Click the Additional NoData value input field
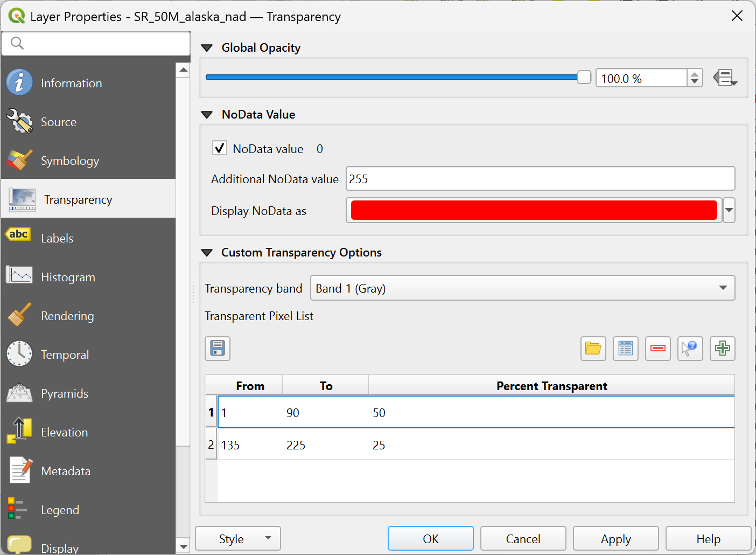This screenshot has height=555, width=756. 540,179
